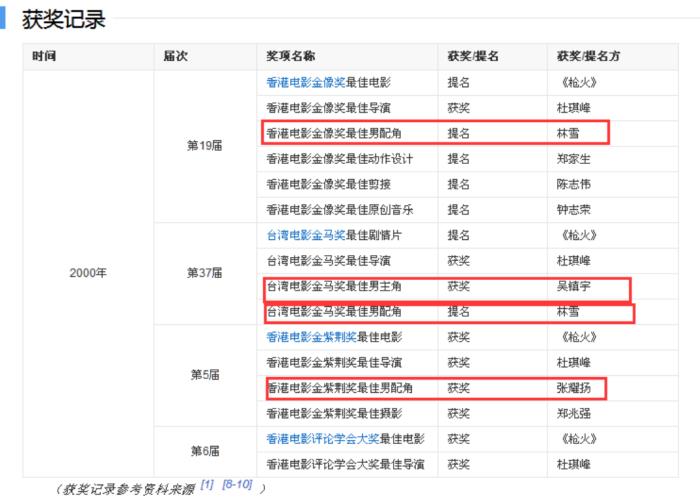Click the name 吴镇宇 in the table
Screen dimensions: 700x501
pyautogui.click(x=574, y=286)
